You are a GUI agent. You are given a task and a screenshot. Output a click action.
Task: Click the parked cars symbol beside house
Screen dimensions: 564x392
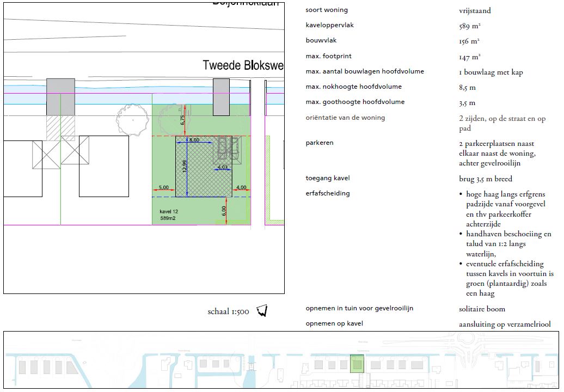[x=228, y=148]
